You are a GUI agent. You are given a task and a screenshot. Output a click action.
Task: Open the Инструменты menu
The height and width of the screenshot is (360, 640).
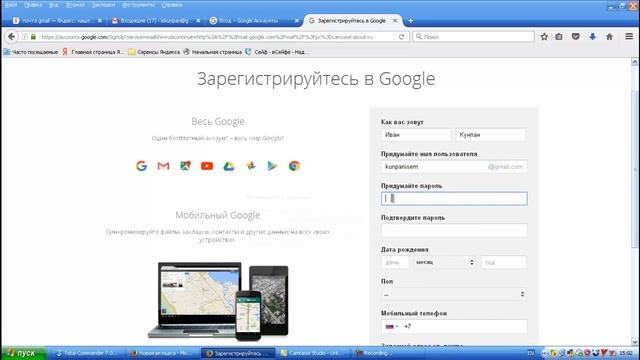[138, 5]
